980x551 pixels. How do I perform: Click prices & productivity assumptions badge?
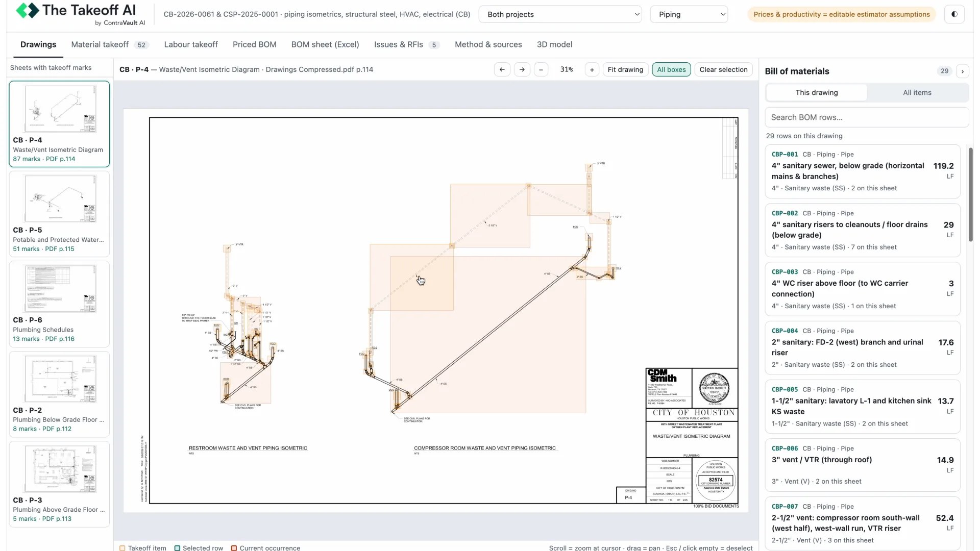click(842, 14)
